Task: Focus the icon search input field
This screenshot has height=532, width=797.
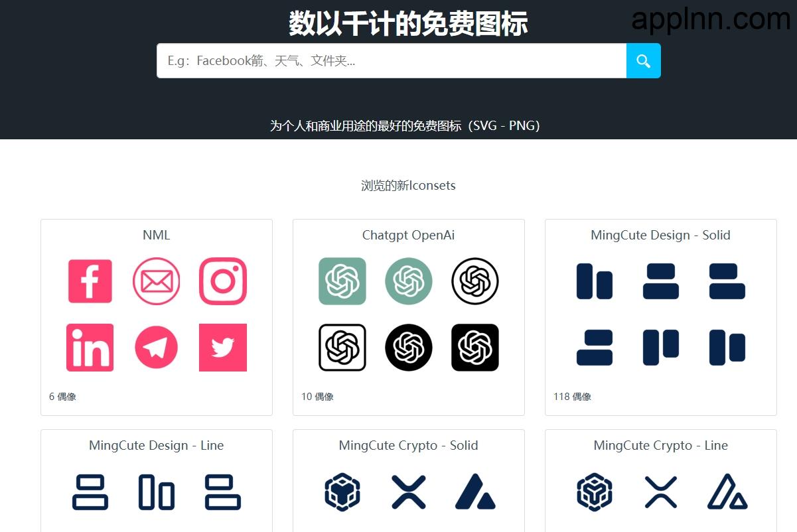Action: click(x=392, y=61)
